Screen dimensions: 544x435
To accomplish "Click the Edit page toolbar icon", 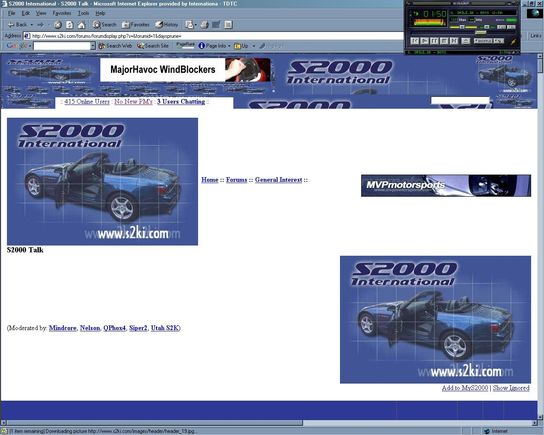I will pyautogui.click(x=216, y=25).
